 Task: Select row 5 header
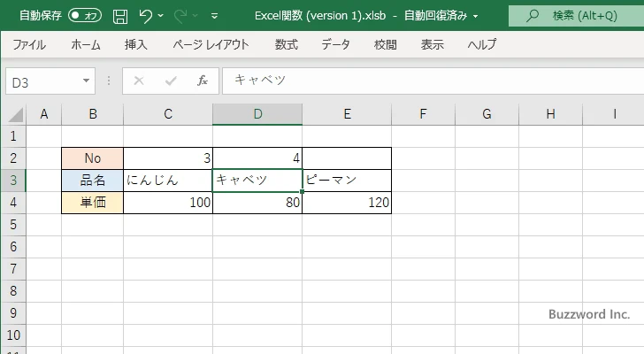13,225
